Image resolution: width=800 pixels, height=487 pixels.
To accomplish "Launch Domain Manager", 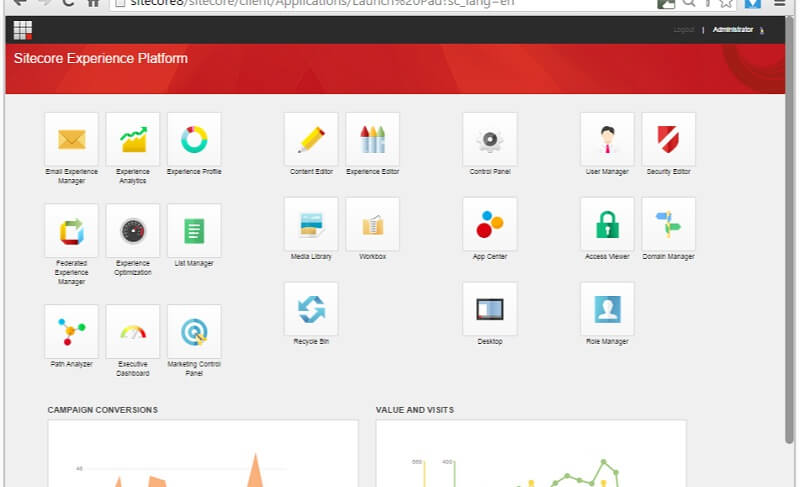I will tap(668, 224).
